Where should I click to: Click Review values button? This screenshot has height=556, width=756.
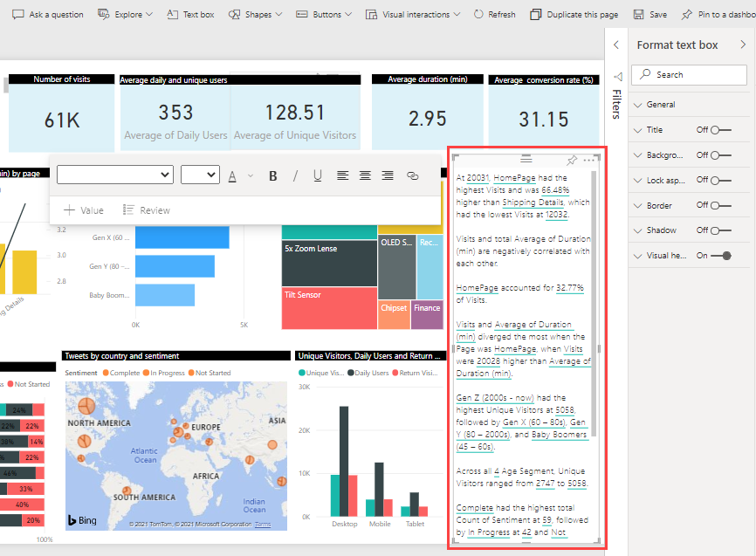pyautogui.click(x=146, y=210)
